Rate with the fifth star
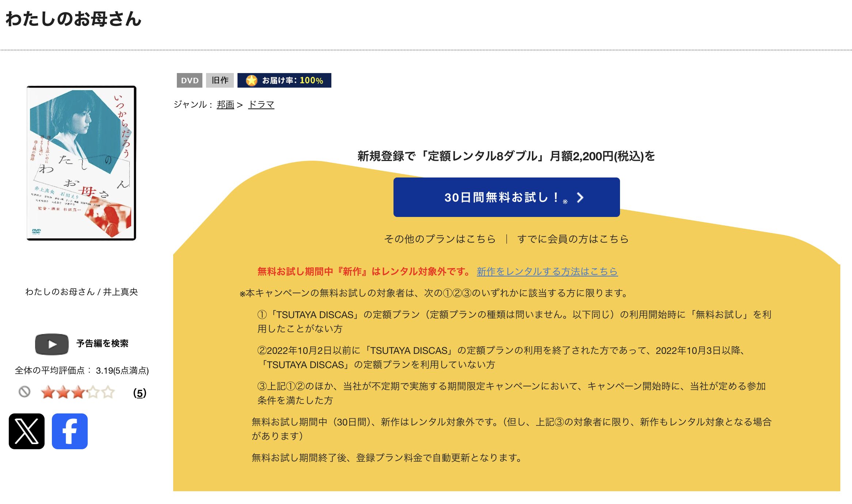 pyautogui.click(x=108, y=393)
